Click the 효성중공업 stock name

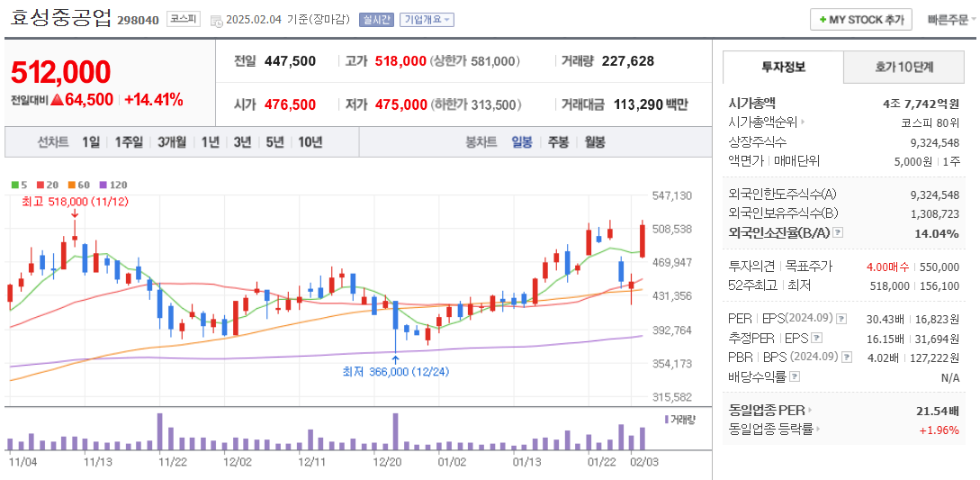60,20
